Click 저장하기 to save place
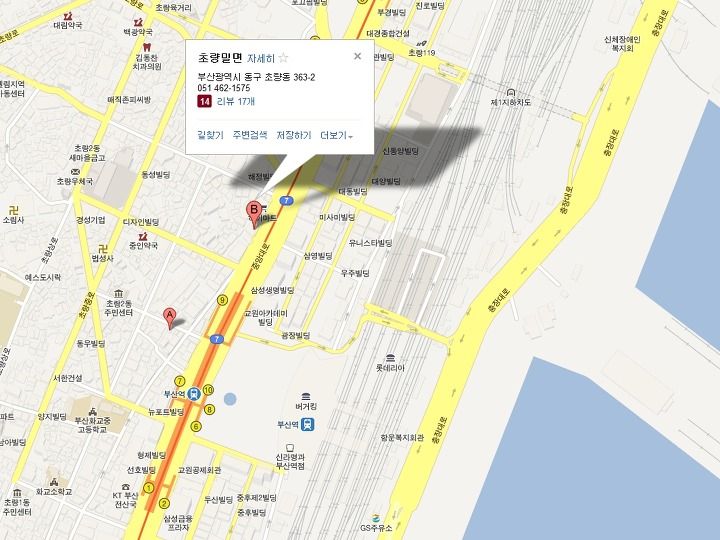 [x=294, y=135]
